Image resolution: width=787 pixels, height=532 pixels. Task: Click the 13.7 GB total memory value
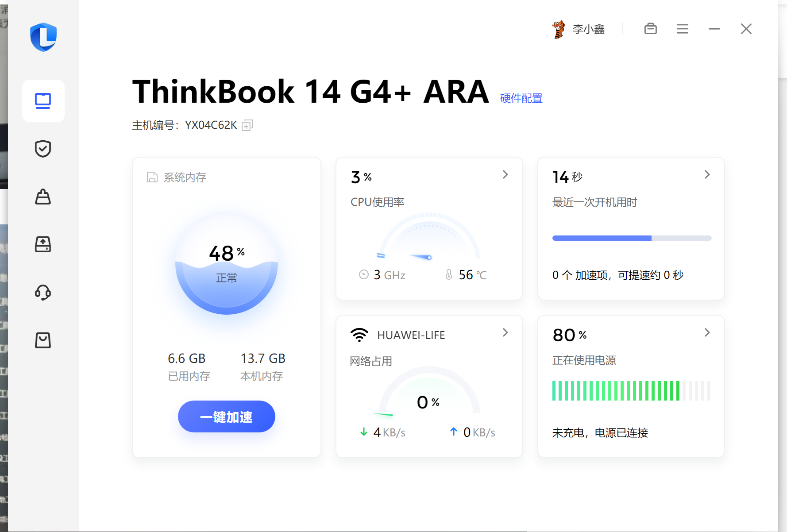(263, 358)
